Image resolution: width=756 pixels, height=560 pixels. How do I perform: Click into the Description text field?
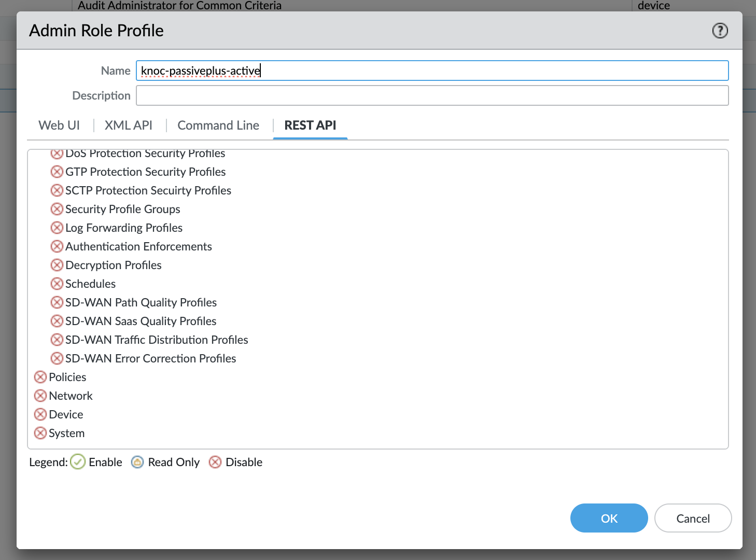point(432,95)
